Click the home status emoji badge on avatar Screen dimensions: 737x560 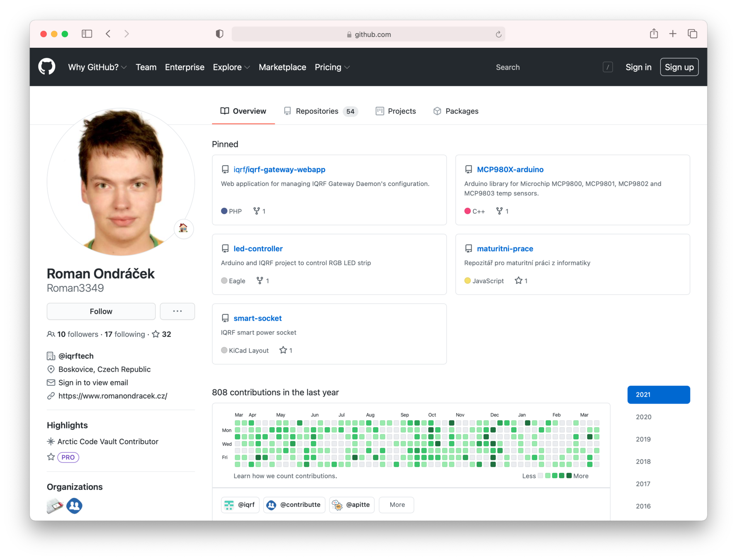[183, 228]
